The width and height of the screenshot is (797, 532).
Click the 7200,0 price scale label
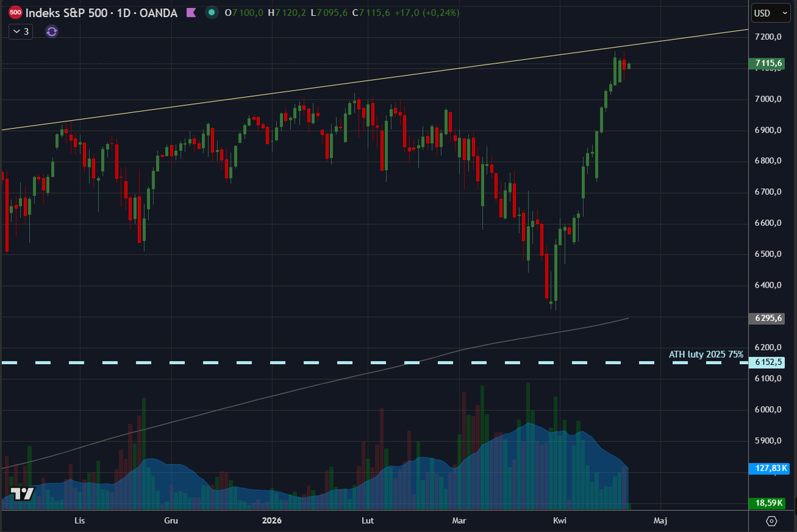point(767,37)
